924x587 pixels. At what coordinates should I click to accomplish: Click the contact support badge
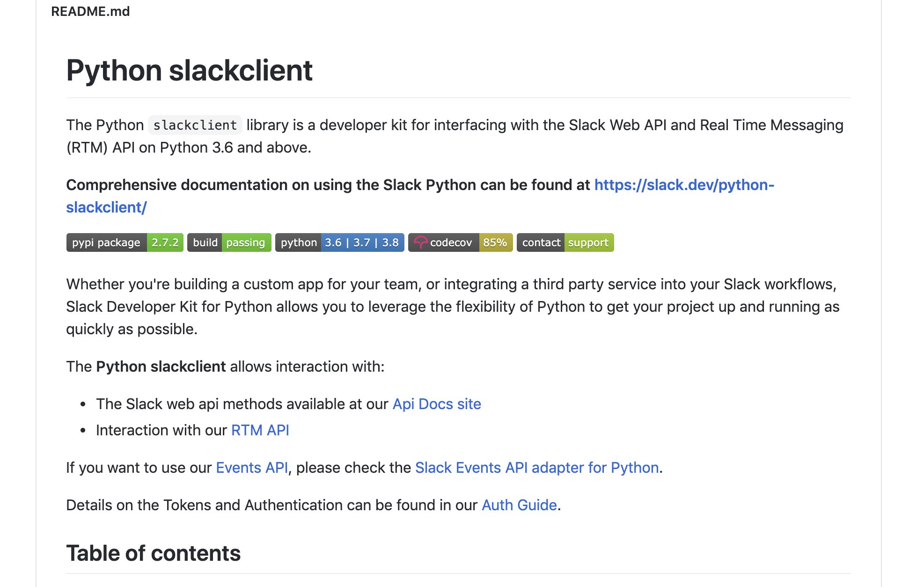click(x=565, y=242)
